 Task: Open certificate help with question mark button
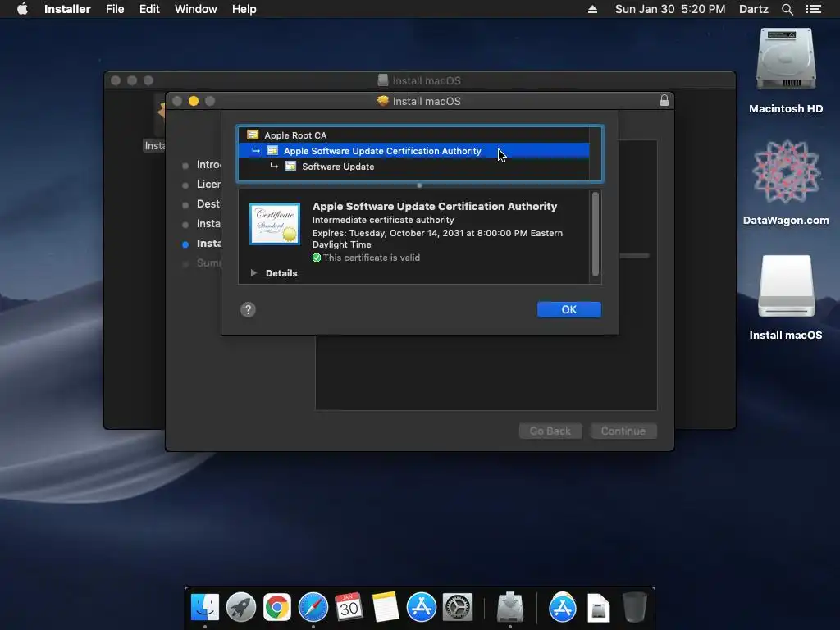(248, 309)
